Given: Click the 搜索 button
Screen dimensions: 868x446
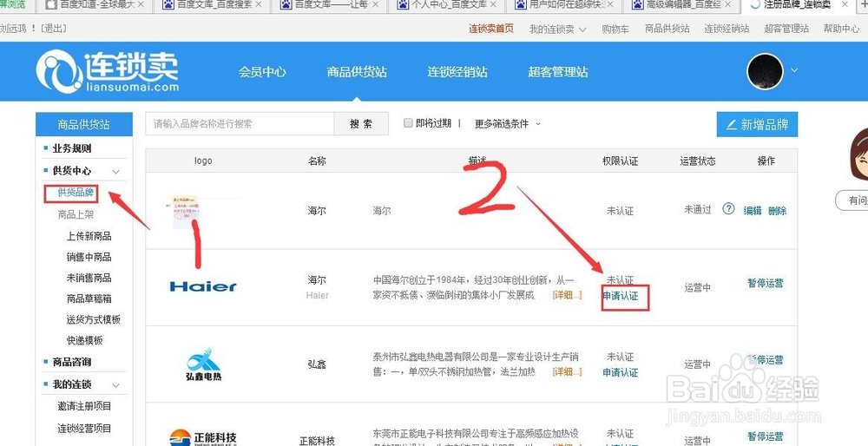Looking at the screenshot, I should pyautogui.click(x=361, y=124).
